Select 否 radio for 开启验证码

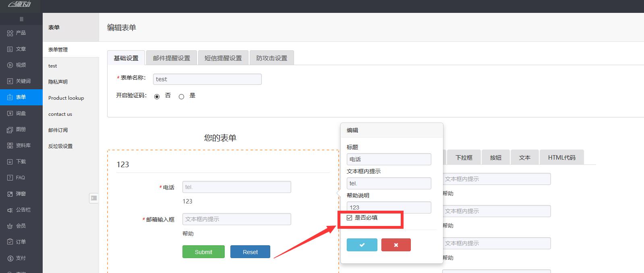point(157,96)
